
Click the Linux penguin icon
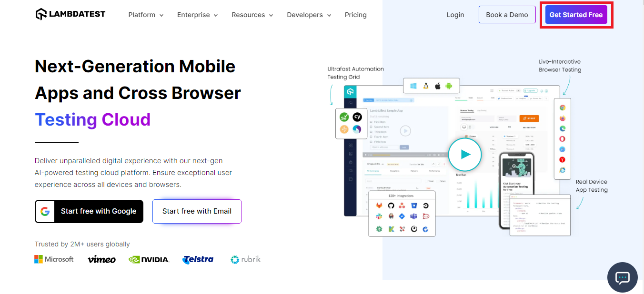click(426, 86)
